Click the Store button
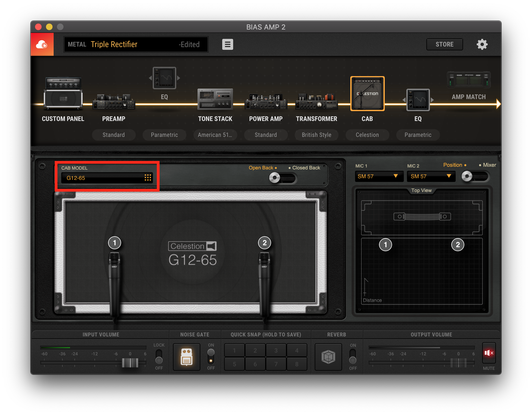 tap(444, 44)
